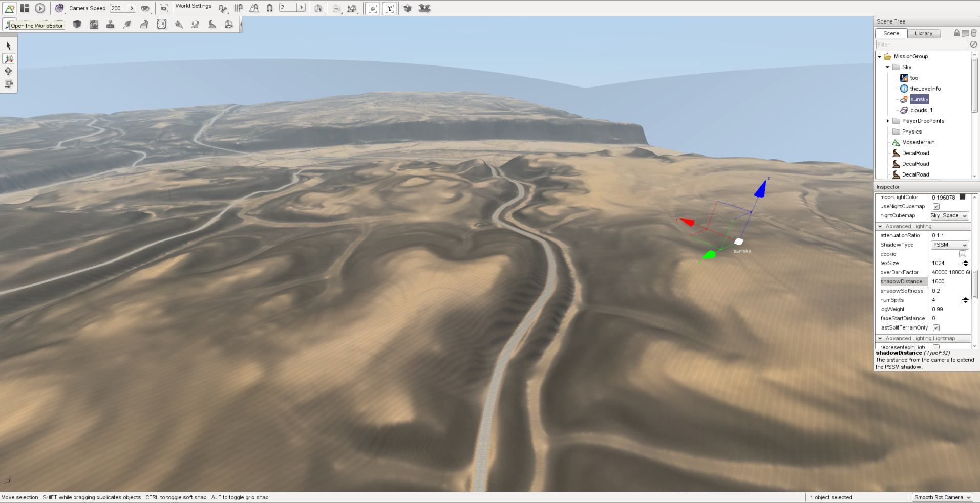
Task: Open the World Editor via the mountain icon
Action: (10, 8)
